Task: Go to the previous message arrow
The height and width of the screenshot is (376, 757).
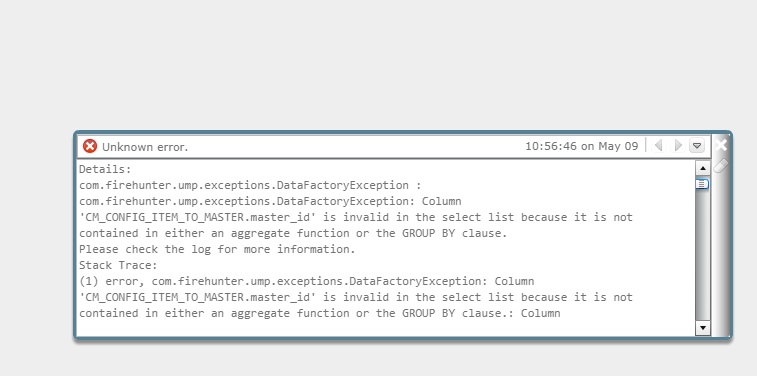Action: pos(658,145)
